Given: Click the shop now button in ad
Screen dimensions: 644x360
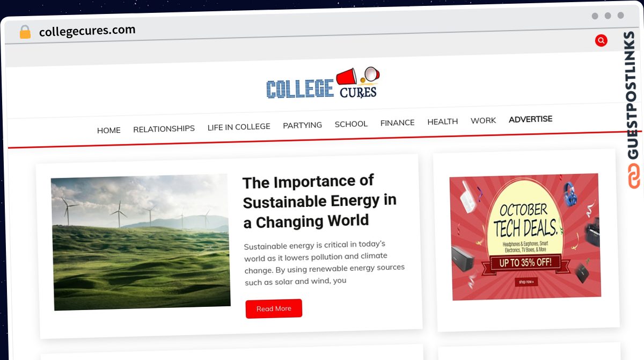Looking at the screenshot, I should pyautogui.click(x=525, y=282).
